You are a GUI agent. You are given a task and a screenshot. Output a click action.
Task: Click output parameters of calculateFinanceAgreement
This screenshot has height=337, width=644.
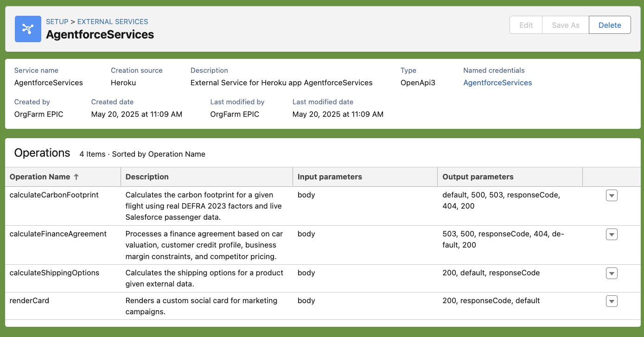(503, 239)
